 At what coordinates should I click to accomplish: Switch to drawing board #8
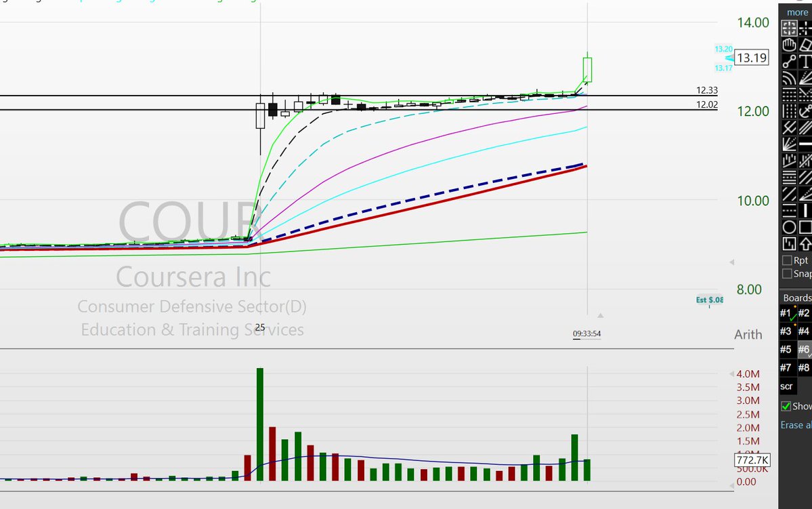click(x=804, y=367)
